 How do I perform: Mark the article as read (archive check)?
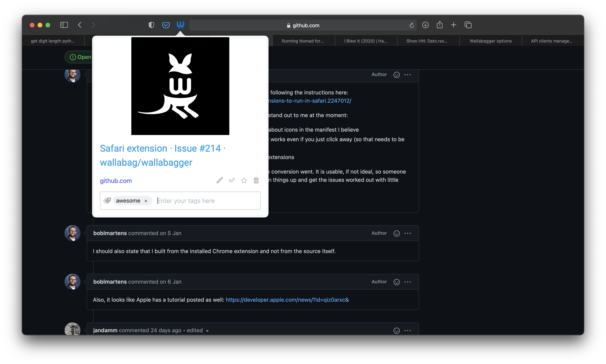(232, 180)
